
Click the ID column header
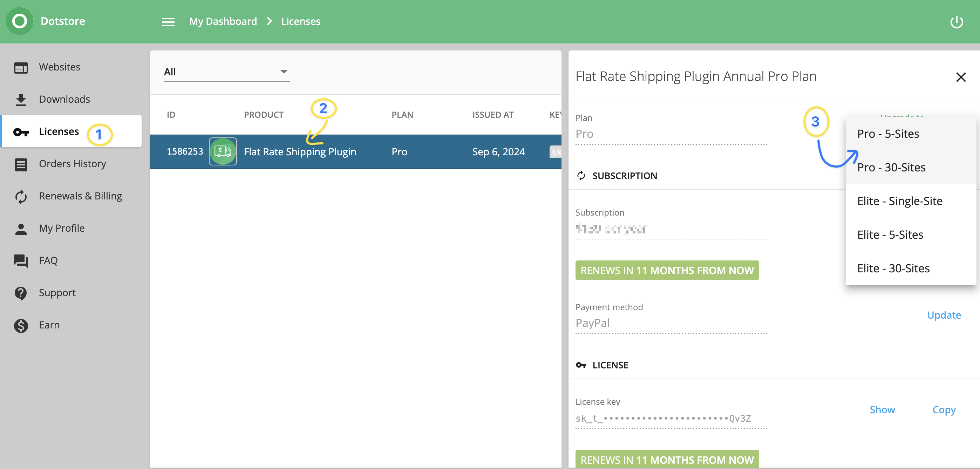pyautogui.click(x=171, y=115)
